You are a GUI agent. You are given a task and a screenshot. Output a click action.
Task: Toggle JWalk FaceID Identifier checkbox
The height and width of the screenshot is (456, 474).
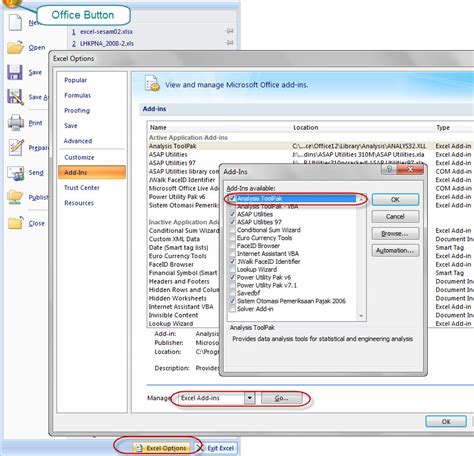(x=232, y=262)
